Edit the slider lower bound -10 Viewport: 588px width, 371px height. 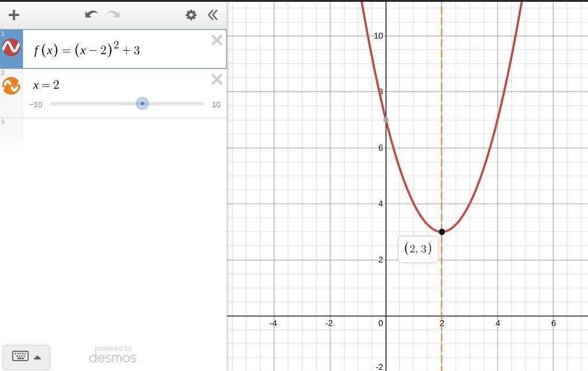pyautogui.click(x=36, y=104)
